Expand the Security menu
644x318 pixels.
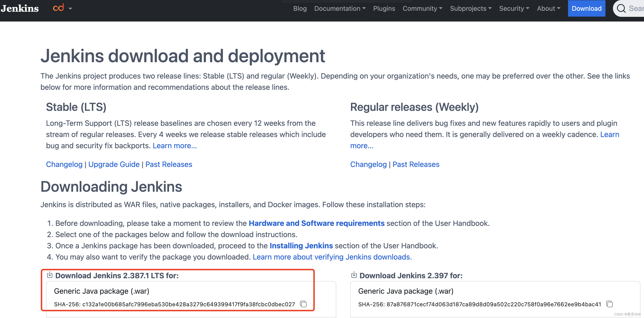(x=514, y=8)
